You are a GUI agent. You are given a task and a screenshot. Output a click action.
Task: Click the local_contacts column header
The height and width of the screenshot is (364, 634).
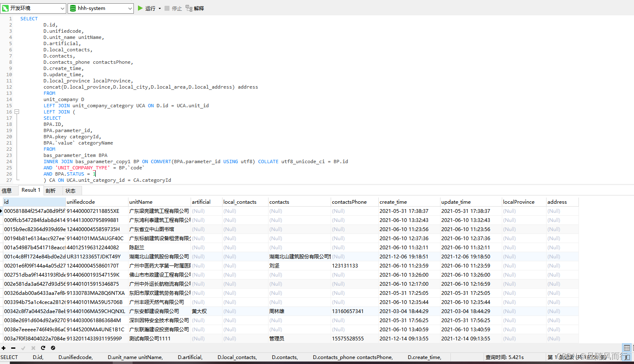pos(245,202)
